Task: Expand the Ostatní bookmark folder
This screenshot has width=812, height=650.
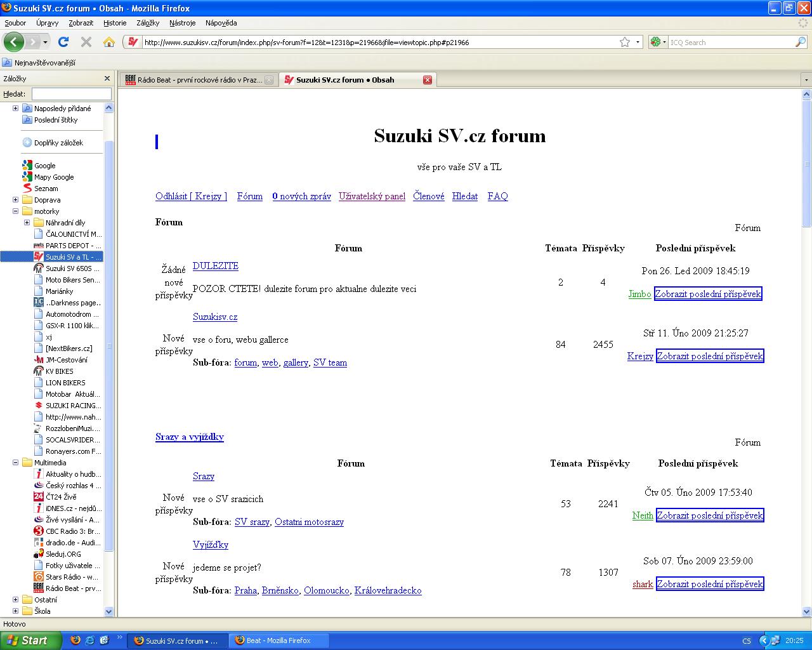Action: pos(15,600)
